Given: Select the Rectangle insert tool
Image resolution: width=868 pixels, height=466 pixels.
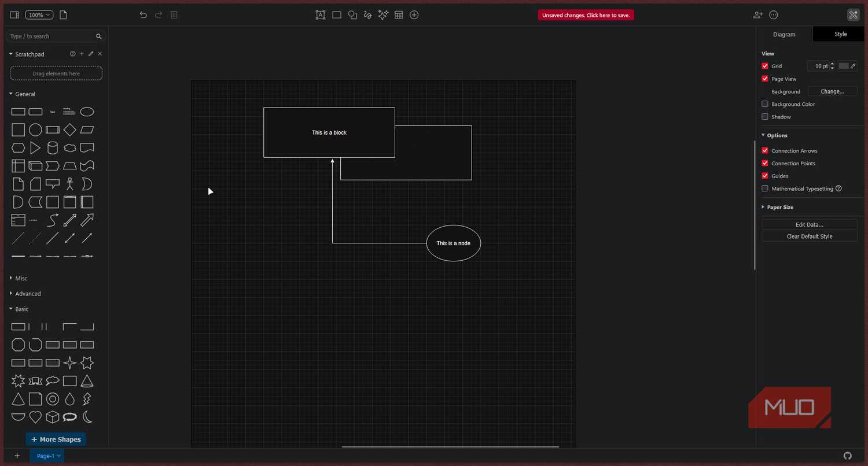Looking at the screenshot, I should click(337, 15).
